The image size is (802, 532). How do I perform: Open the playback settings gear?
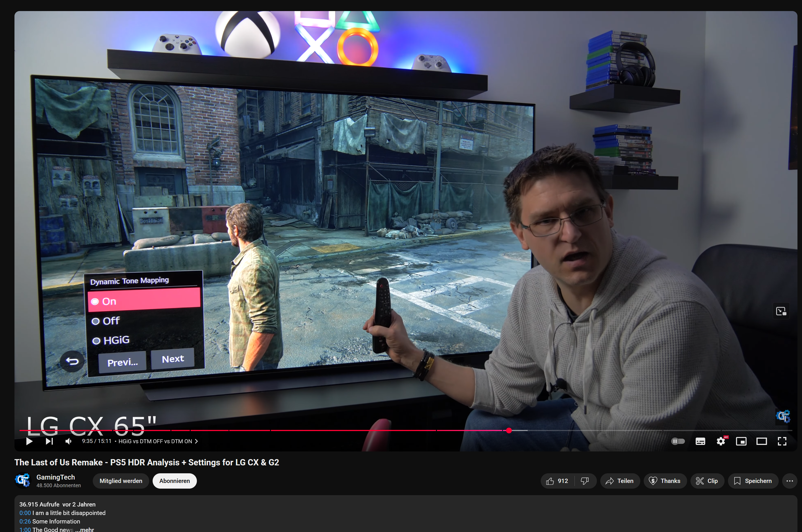pyautogui.click(x=721, y=441)
